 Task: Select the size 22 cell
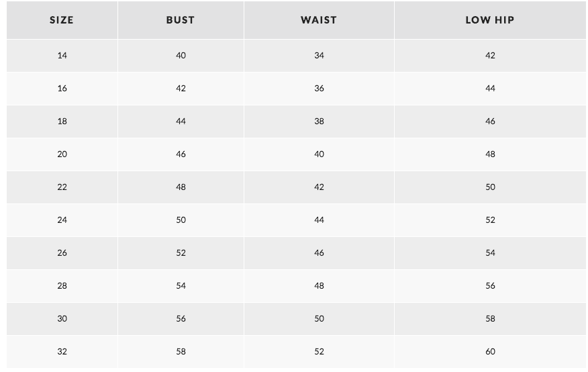[x=62, y=187]
